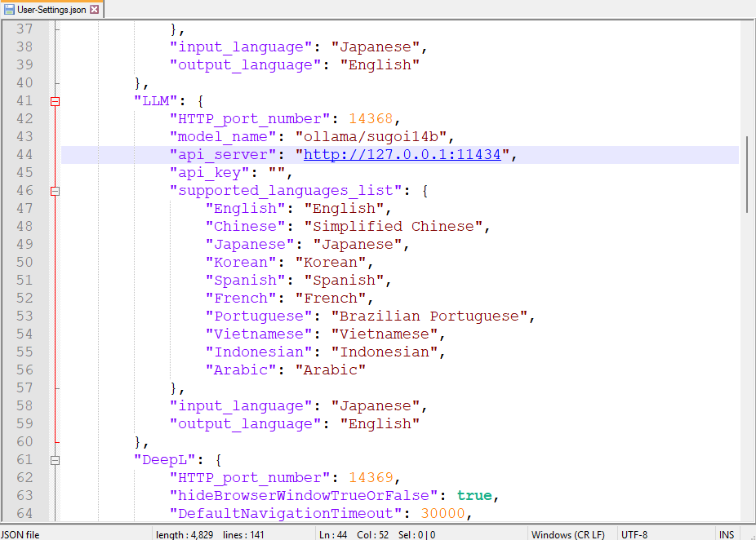
Task: Open the http://127.0.0.1:11434 link
Action: [x=402, y=155]
